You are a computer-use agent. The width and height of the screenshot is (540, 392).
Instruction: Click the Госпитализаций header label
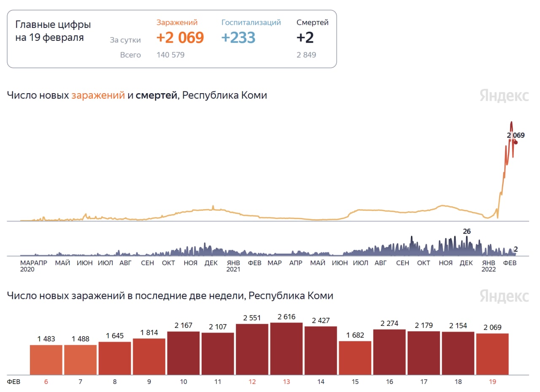(x=251, y=23)
